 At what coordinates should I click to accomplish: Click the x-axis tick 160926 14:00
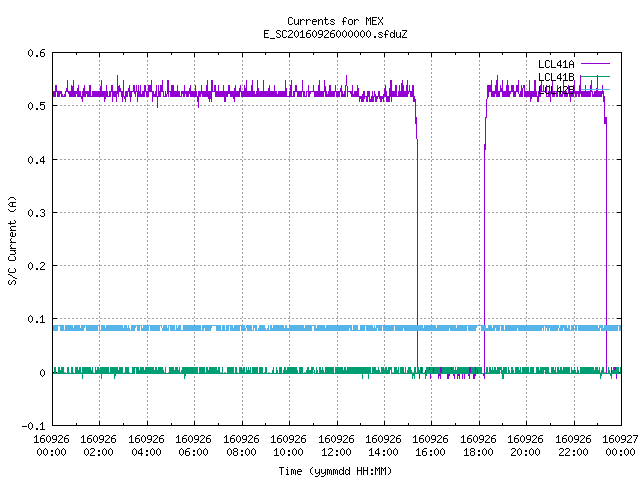point(383,445)
